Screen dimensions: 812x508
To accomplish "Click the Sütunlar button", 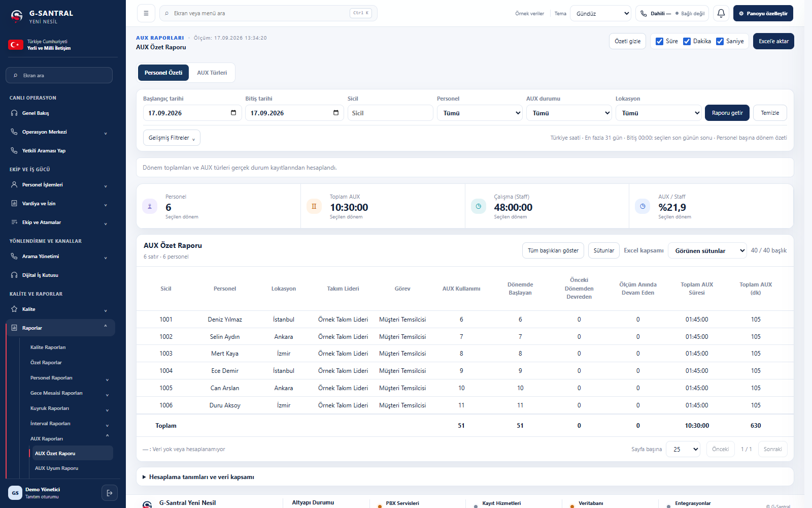I will pos(604,250).
